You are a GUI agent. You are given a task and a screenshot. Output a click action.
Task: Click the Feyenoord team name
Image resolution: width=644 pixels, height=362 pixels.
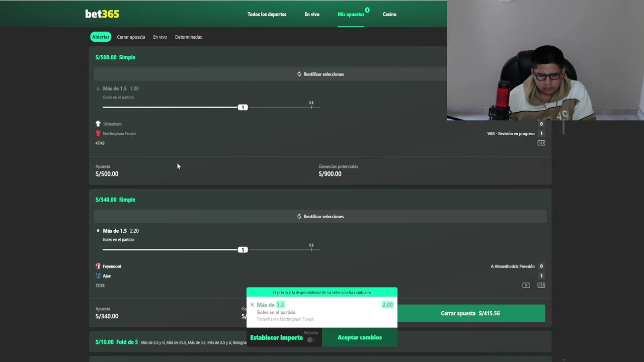click(112, 266)
